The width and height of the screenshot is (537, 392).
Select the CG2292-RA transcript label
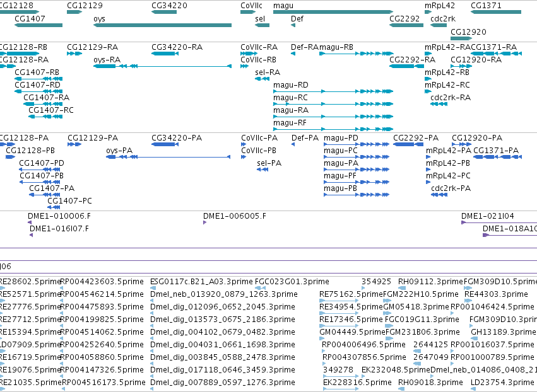pyautogui.click(x=412, y=59)
